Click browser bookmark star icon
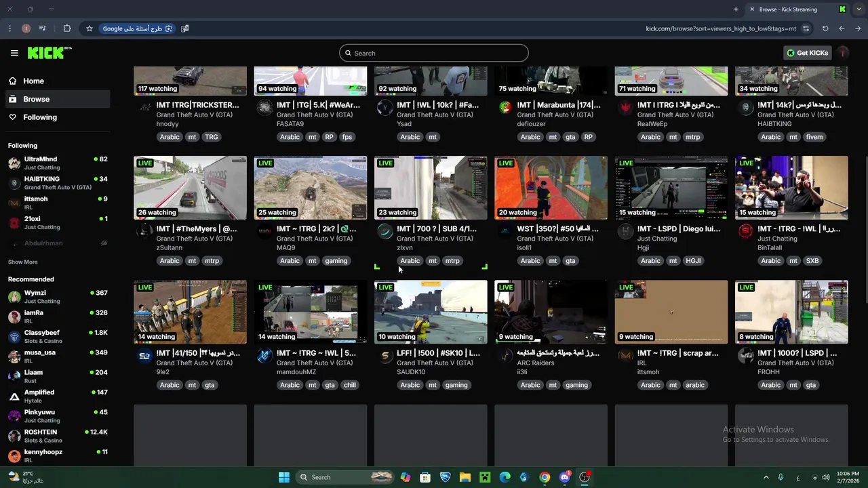This screenshot has height=488, width=868. point(89,28)
